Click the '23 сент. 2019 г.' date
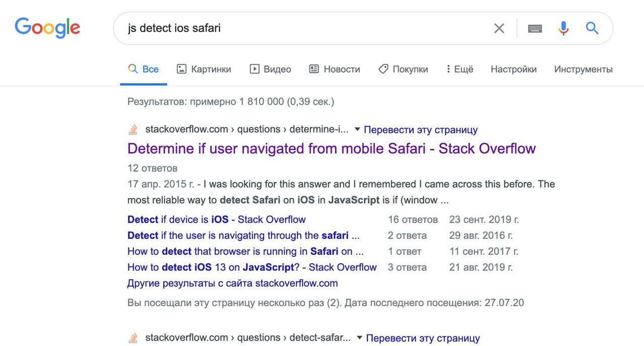 pyautogui.click(x=484, y=220)
